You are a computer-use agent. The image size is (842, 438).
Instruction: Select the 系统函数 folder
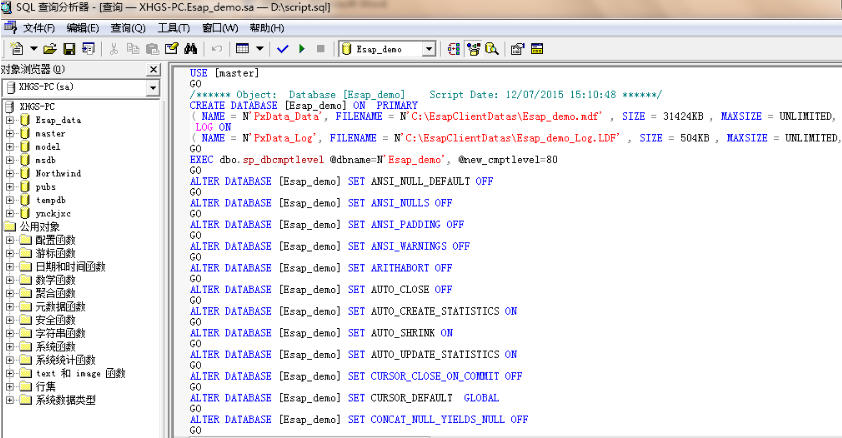(x=55, y=346)
